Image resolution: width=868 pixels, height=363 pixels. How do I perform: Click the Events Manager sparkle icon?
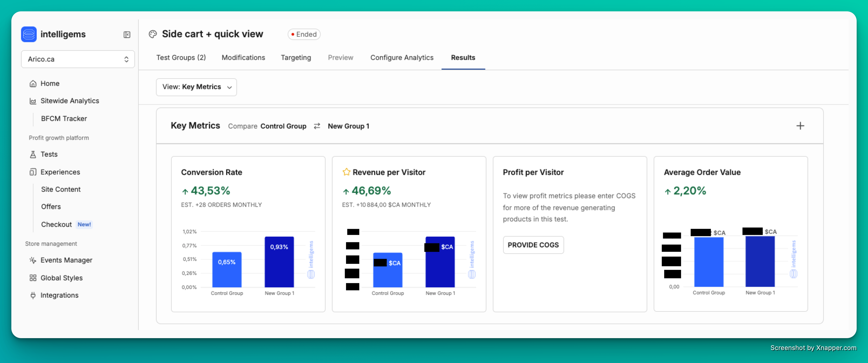pyautogui.click(x=33, y=260)
